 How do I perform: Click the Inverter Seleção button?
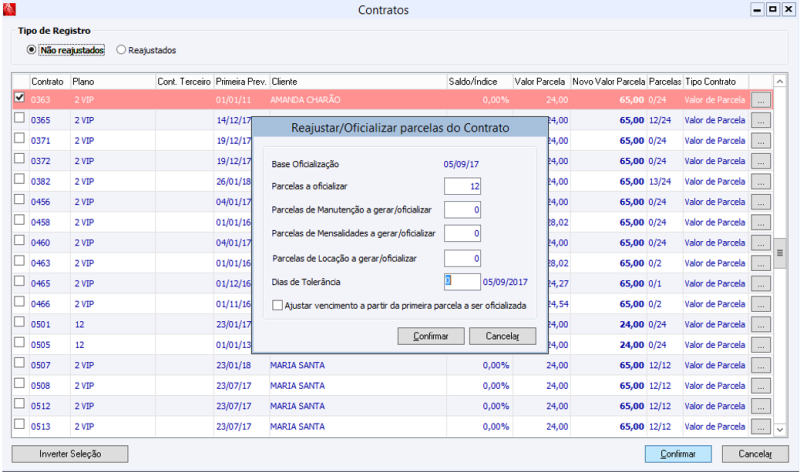pos(70,454)
